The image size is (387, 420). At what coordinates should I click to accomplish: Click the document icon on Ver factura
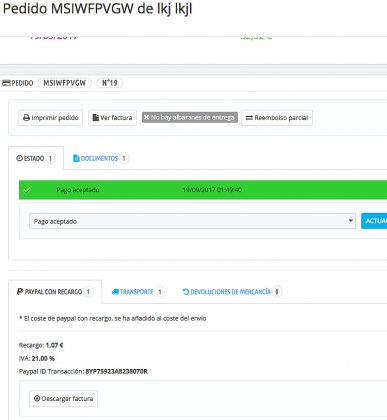coord(96,118)
